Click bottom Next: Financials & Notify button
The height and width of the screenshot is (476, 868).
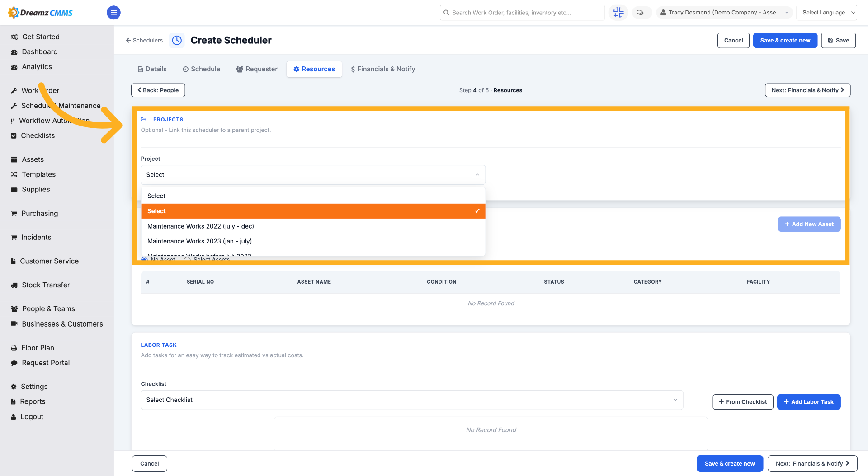coord(812,464)
